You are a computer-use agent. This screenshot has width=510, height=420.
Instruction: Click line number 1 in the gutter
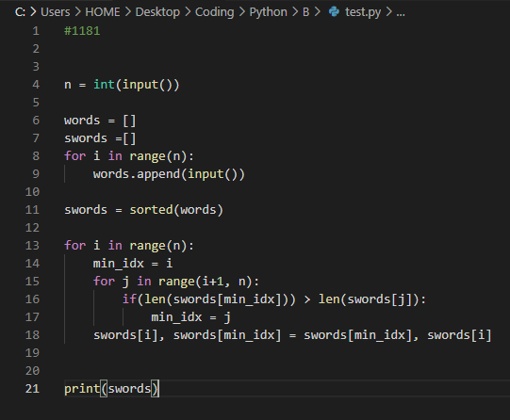[36, 31]
